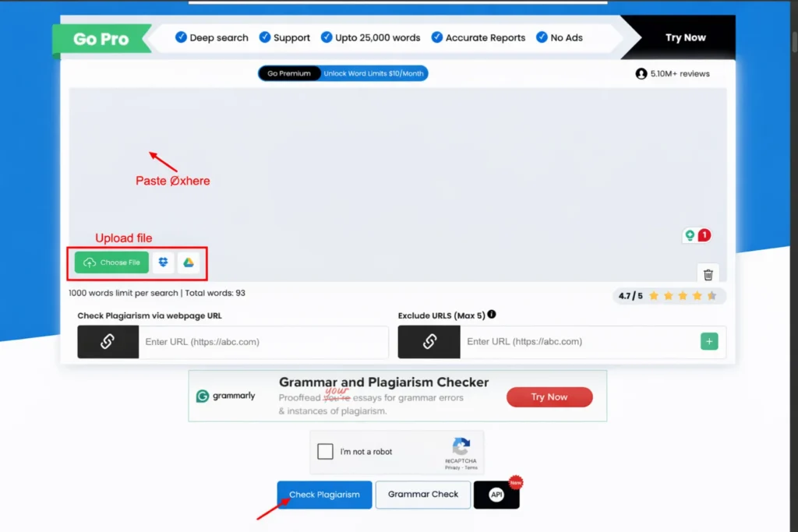Click the star rating bar 4.7/5

pos(669,296)
